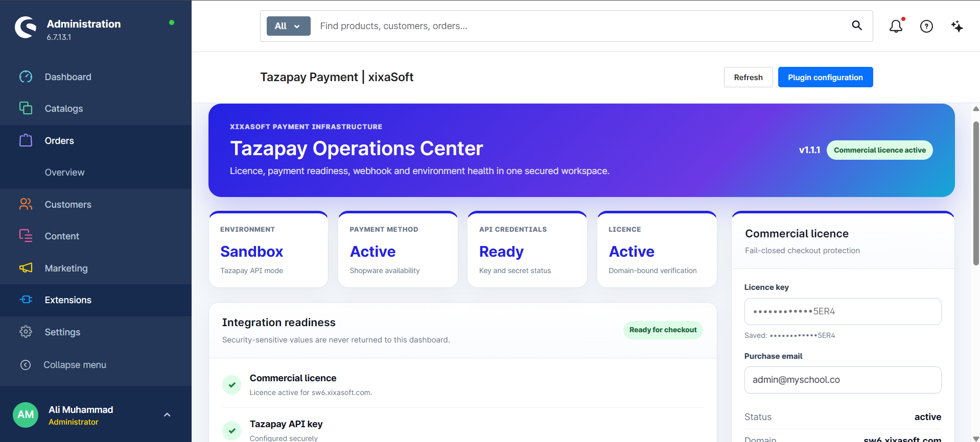Click the 'Saved: ••••5ER4' text
This screenshot has height=442, width=980.
[x=789, y=335]
